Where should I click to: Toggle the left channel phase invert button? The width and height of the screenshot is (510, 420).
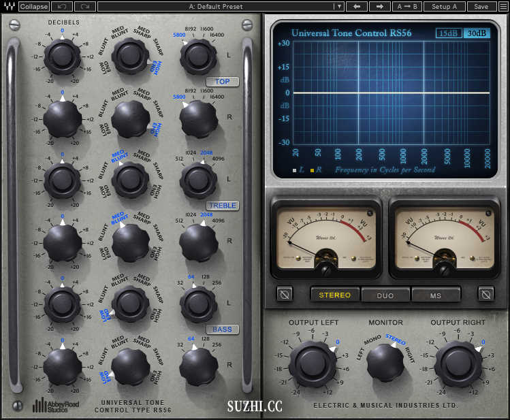(285, 294)
